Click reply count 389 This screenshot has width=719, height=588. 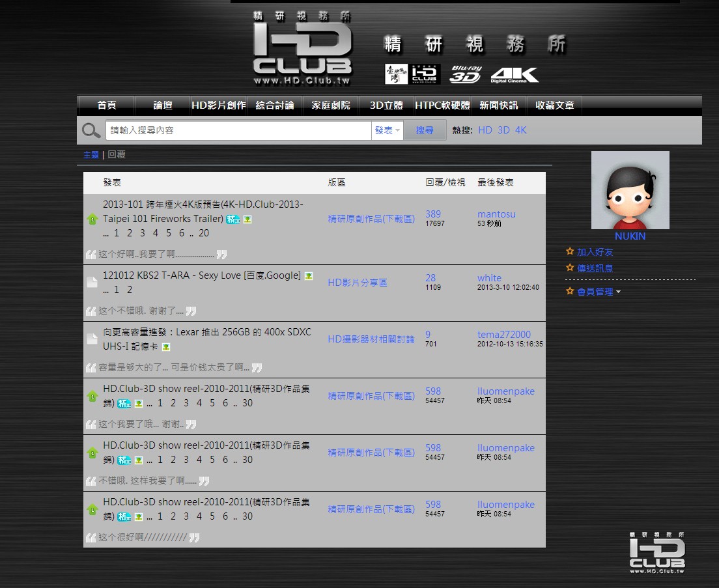(x=433, y=214)
